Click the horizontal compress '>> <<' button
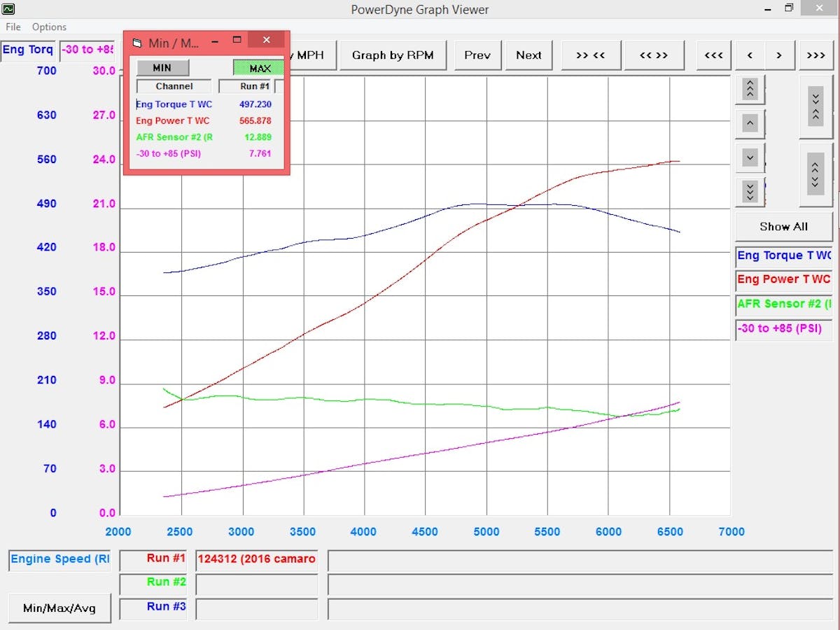This screenshot has width=840, height=630. [590, 55]
